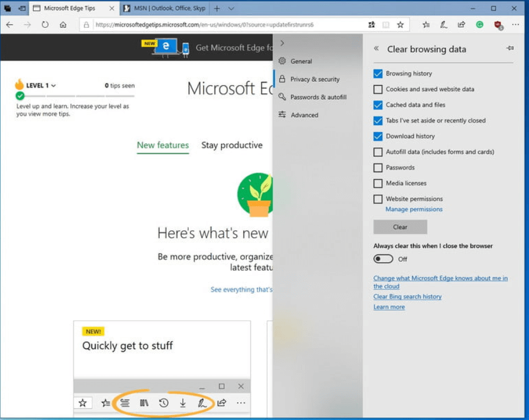
Task: Click the plant illustration image
Action: coord(255,194)
